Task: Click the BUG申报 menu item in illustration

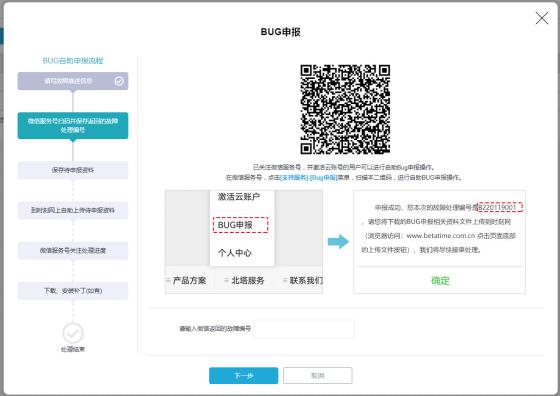Action: (240, 225)
